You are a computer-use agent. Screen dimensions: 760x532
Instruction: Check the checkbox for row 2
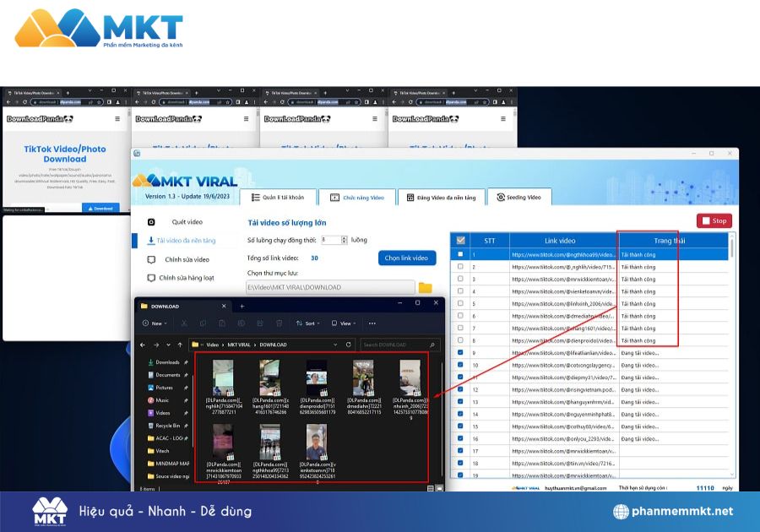[x=460, y=266]
